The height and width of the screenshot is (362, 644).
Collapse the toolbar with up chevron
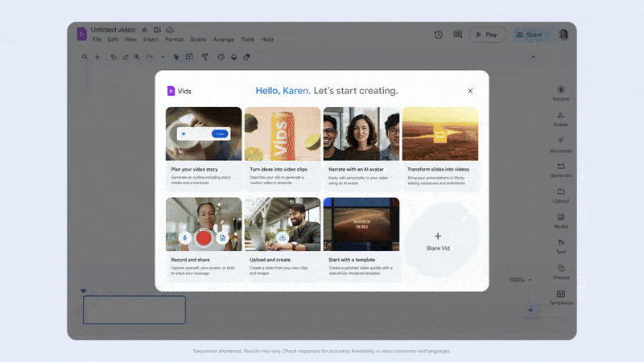point(533,57)
